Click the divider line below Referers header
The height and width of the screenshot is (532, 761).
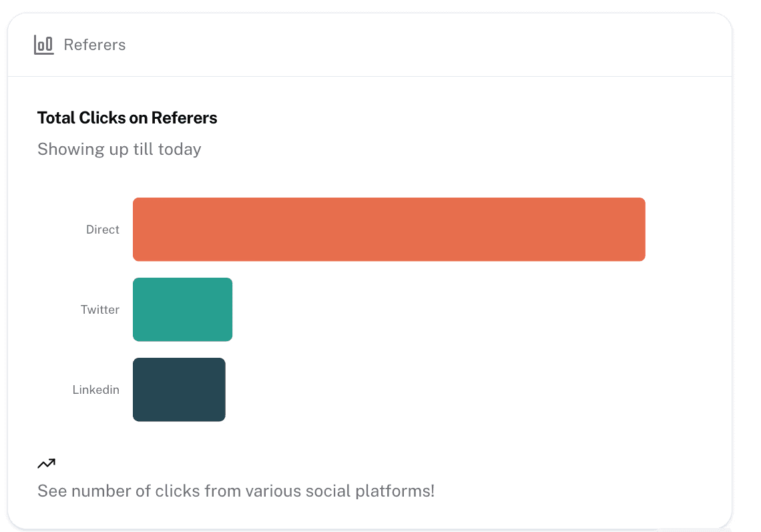click(x=370, y=76)
